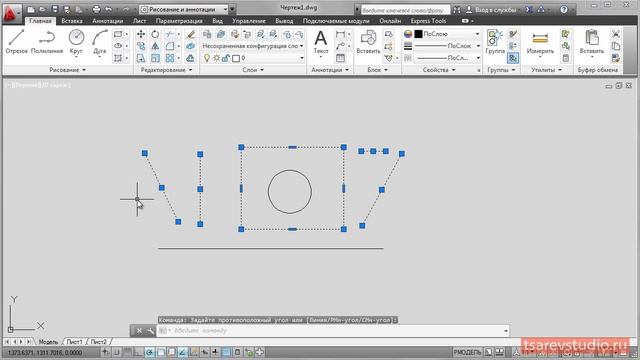Click the rectangle draw tool icon

coord(118,34)
